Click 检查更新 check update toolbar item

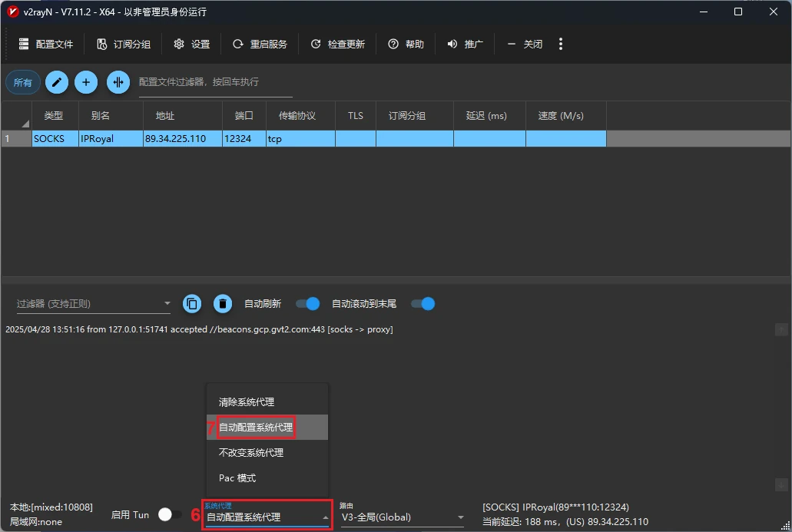[x=337, y=44]
